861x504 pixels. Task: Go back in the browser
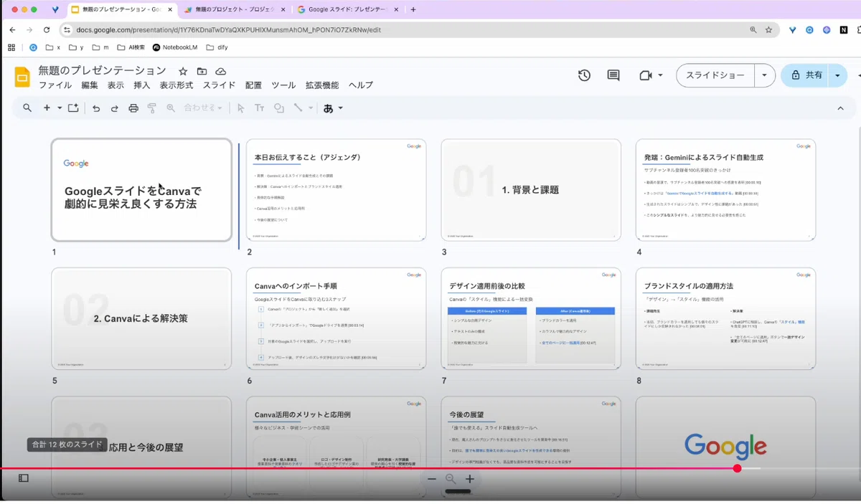pos(12,30)
